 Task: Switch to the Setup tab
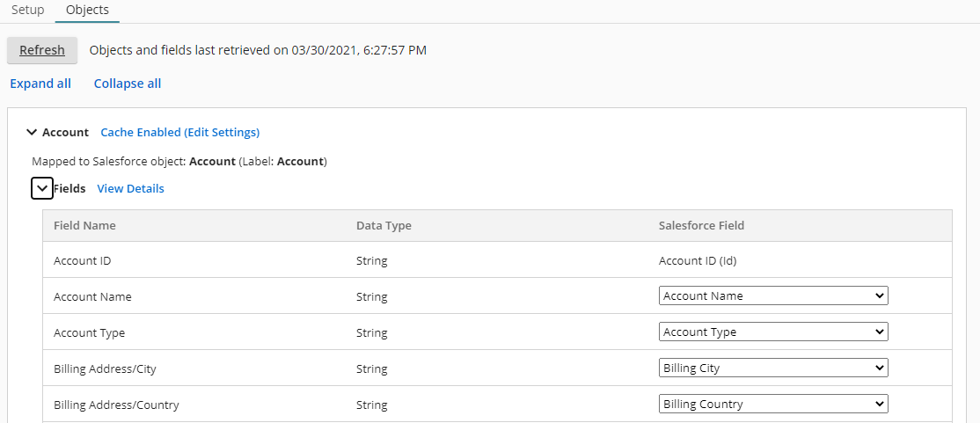[x=27, y=10]
